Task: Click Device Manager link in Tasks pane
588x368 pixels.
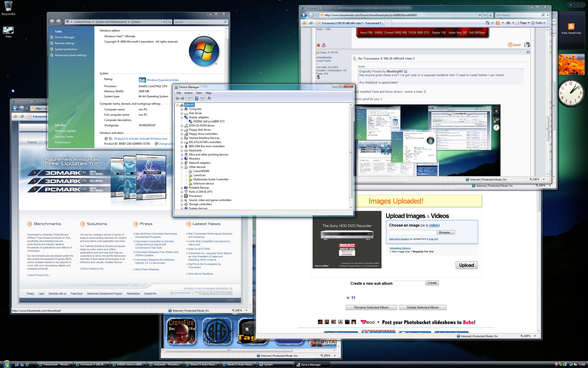Action: click(x=65, y=37)
